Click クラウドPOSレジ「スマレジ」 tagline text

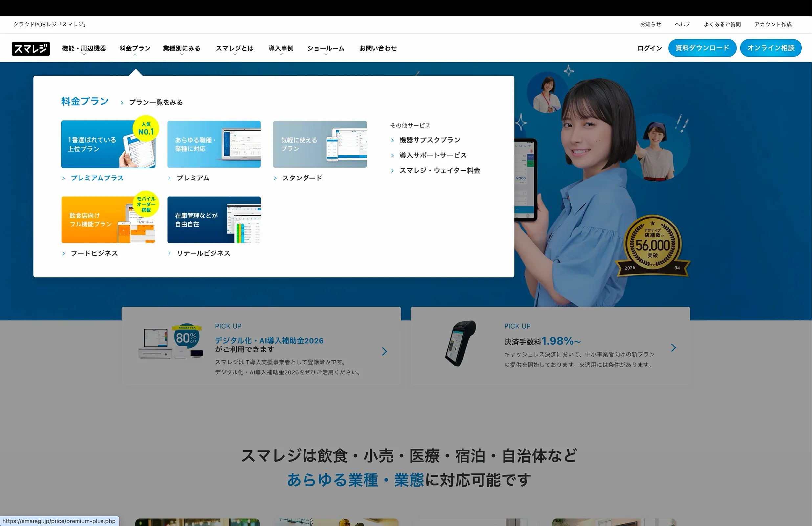[50, 25]
